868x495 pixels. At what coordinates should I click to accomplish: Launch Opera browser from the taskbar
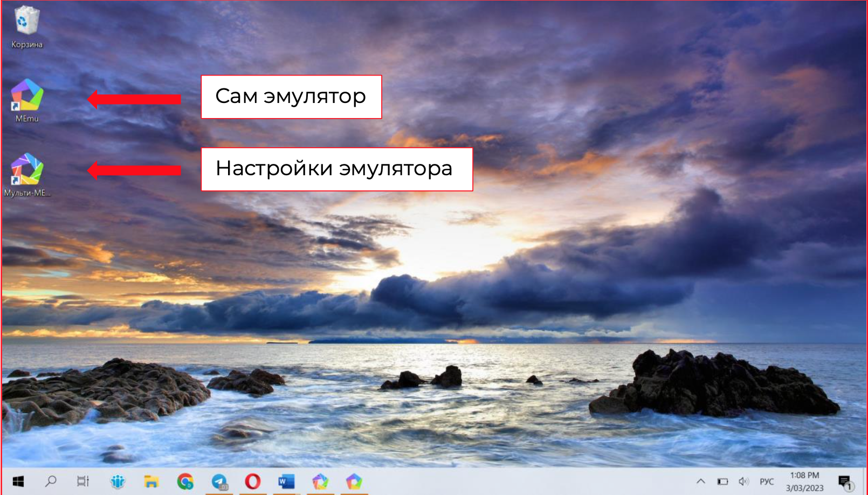coord(252,482)
